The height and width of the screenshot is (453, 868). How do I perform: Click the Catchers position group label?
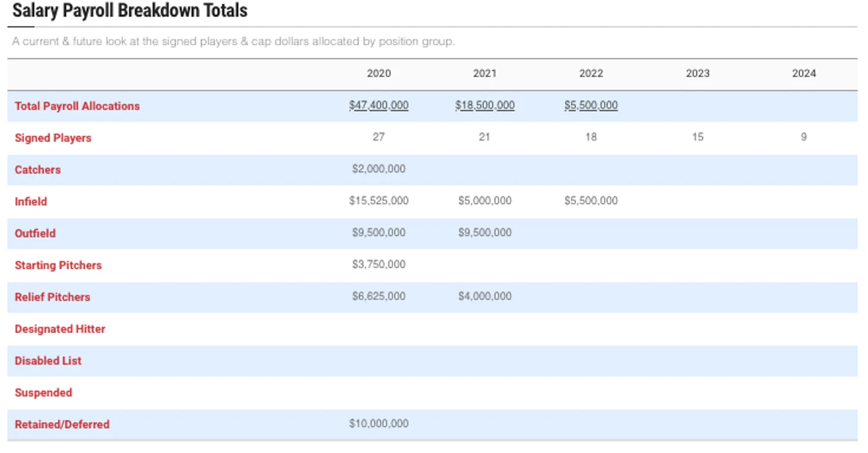pos(37,169)
